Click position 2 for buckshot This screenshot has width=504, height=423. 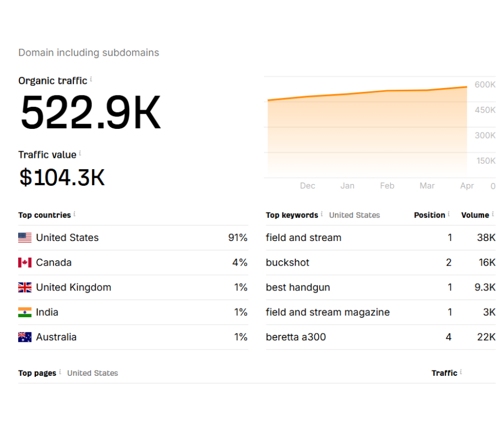[x=449, y=262]
